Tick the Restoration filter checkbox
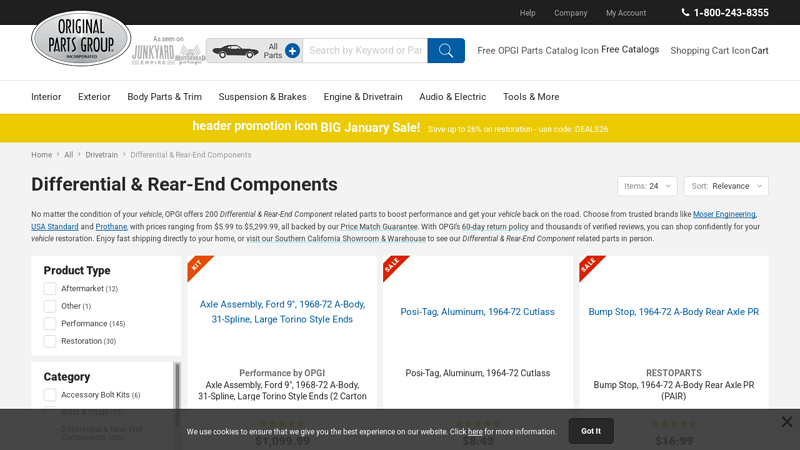 [x=50, y=341]
